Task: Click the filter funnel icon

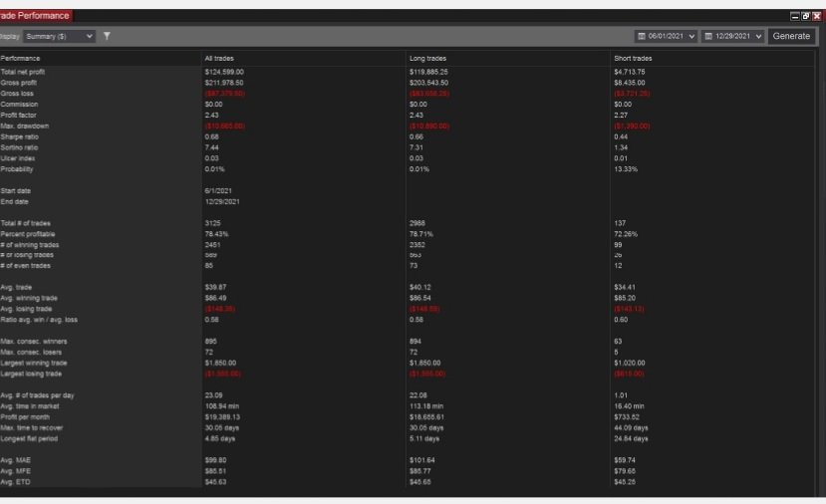Action: pos(107,36)
